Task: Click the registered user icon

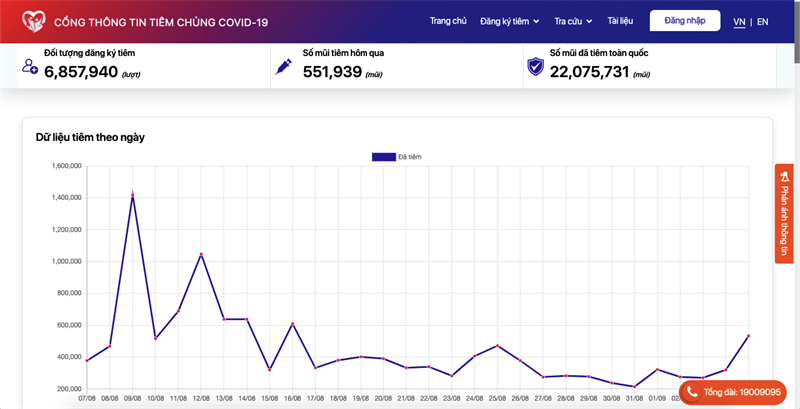Action: pyautogui.click(x=30, y=67)
